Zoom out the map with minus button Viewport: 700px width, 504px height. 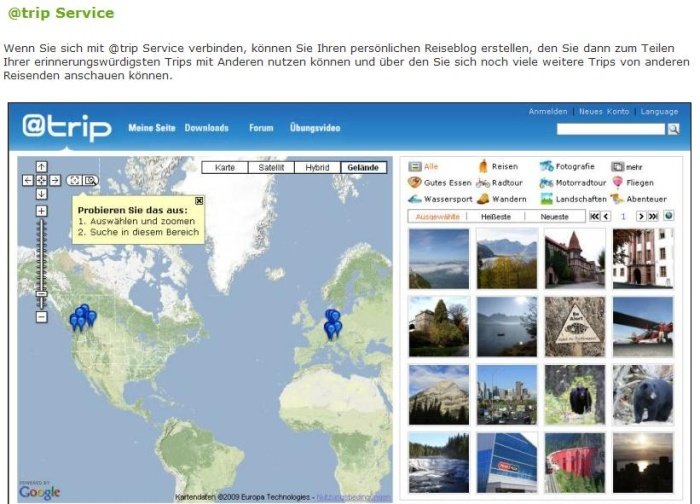pos(41,317)
